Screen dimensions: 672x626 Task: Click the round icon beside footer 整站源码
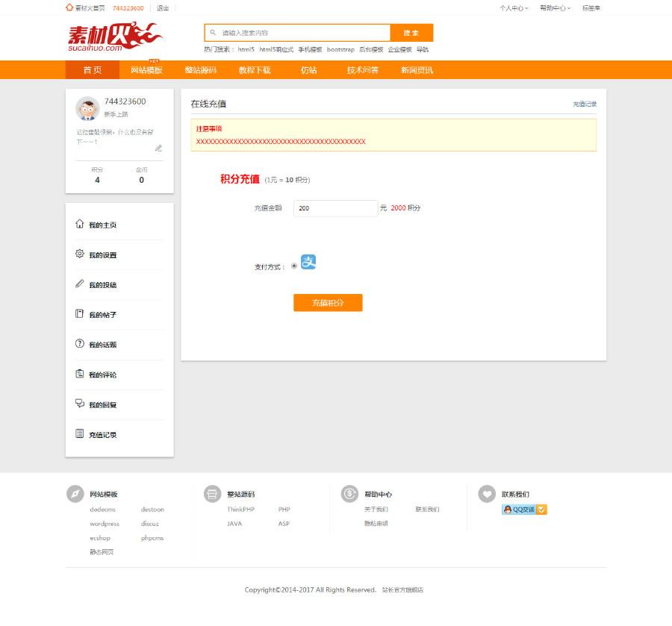212,494
